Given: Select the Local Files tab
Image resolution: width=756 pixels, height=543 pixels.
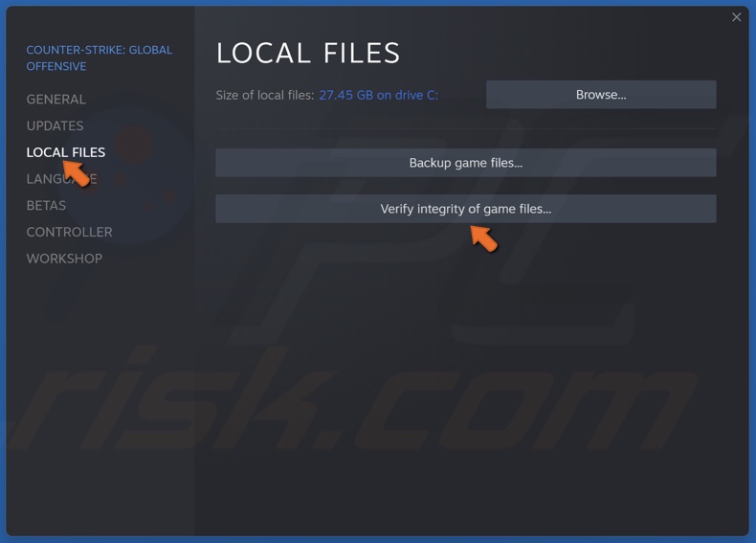Looking at the screenshot, I should [66, 152].
